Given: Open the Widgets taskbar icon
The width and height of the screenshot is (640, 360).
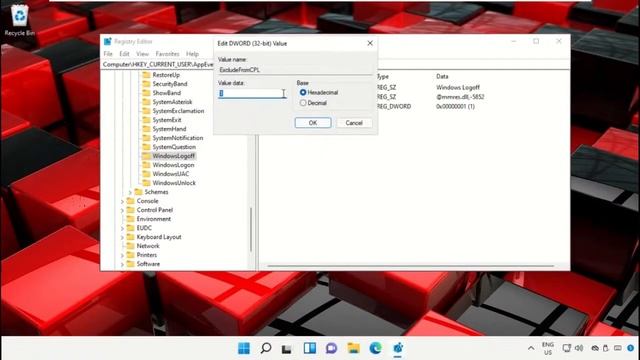Looking at the screenshot, I should click(x=310, y=348).
